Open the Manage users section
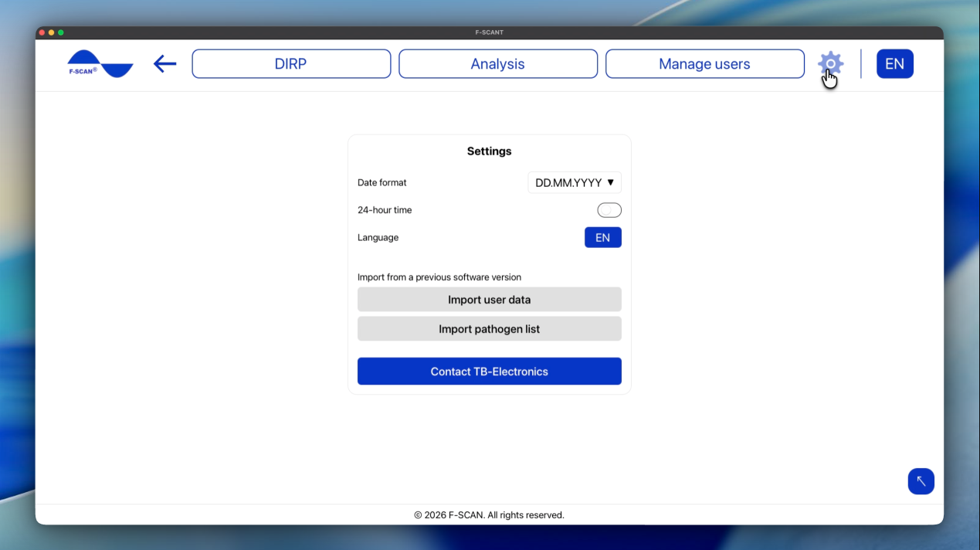This screenshot has height=550, width=980. coord(704,64)
